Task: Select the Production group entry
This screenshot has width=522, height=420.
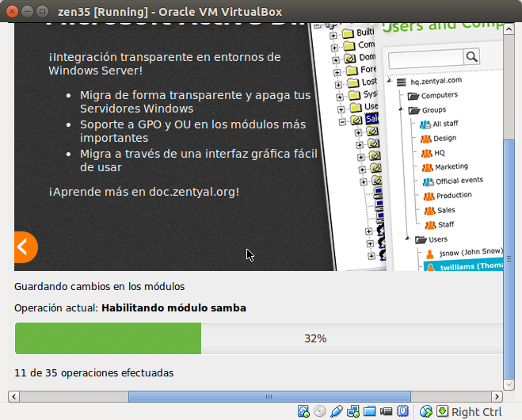Action: pos(454,196)
